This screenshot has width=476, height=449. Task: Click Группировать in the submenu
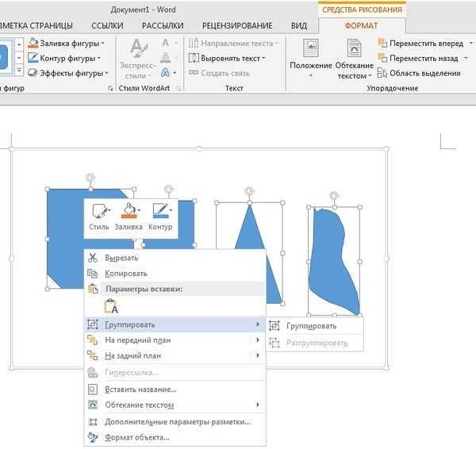(x=314, y=326)
